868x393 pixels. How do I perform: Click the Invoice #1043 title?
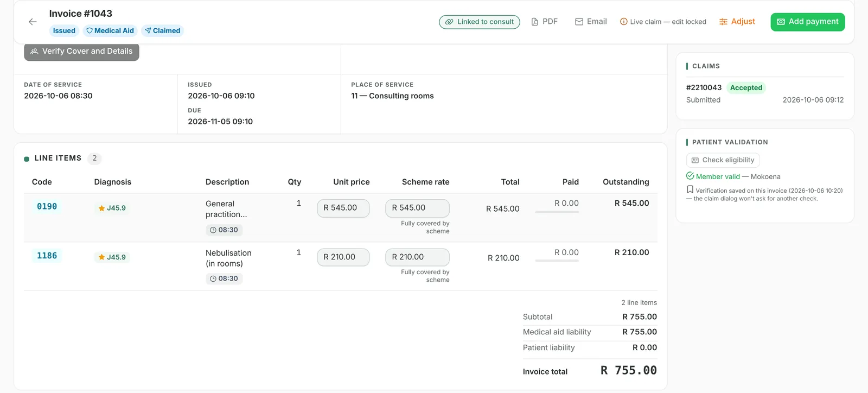[81, 14]
